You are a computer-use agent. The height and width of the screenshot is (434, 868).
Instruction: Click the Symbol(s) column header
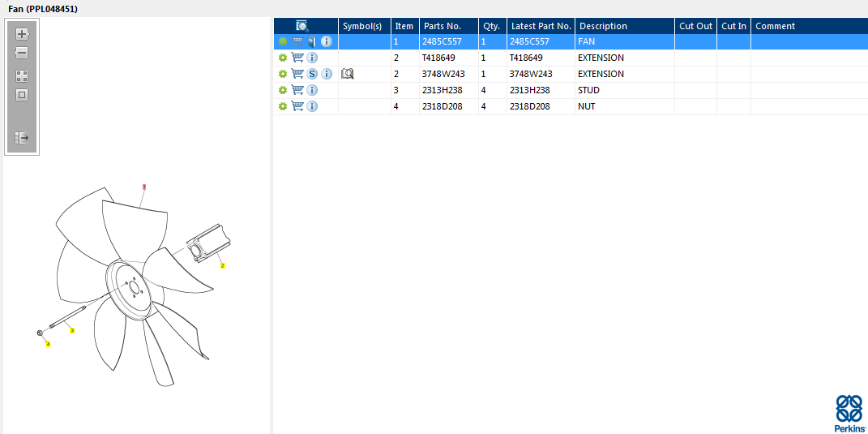[365, 26]
